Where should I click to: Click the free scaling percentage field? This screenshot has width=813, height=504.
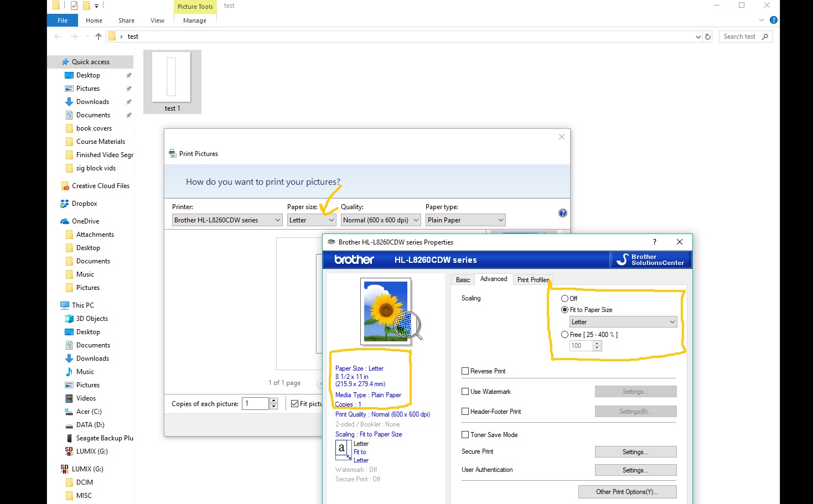[581, 346]
